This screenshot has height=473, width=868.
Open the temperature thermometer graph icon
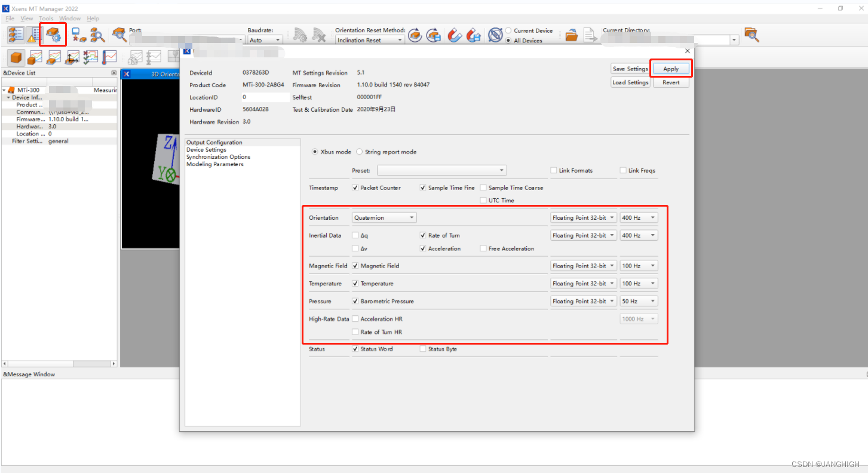pos(109,57)
